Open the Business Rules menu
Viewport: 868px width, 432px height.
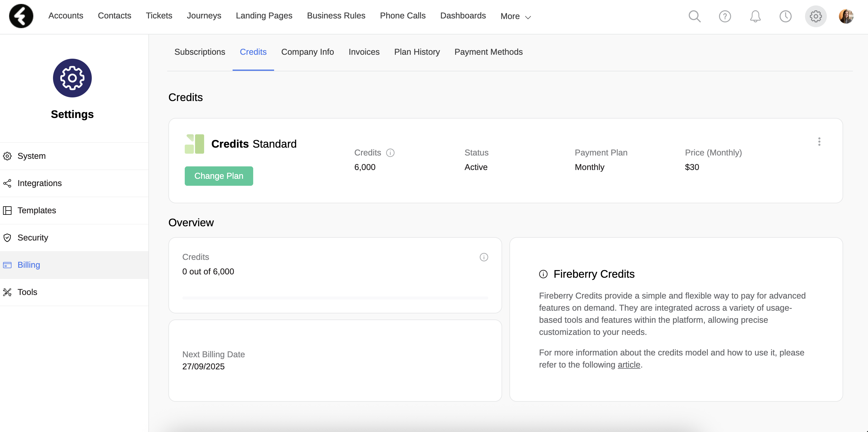click(x=336, y=16)
